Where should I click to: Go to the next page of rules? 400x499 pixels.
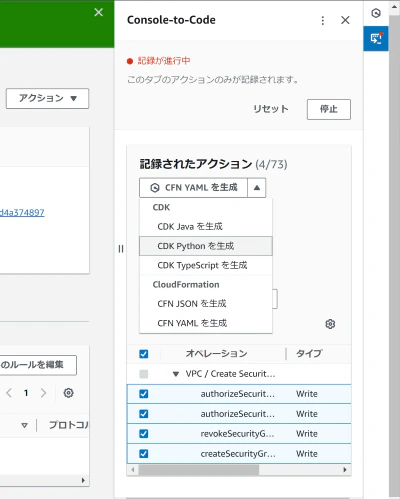43,393
